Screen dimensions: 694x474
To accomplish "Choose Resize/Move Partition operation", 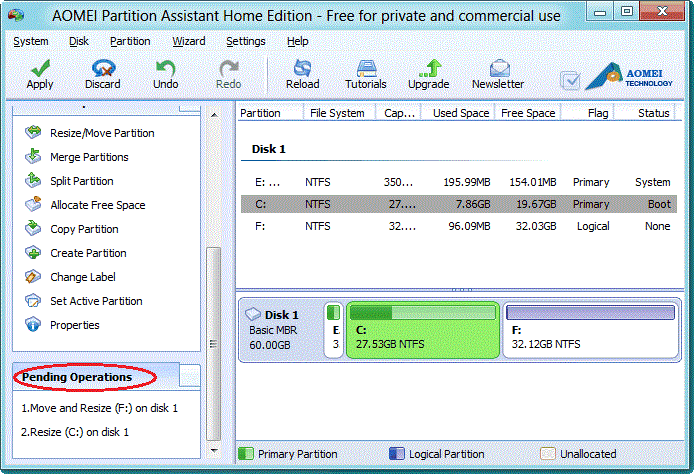I will pyautogui.click(x=102, y=133).
